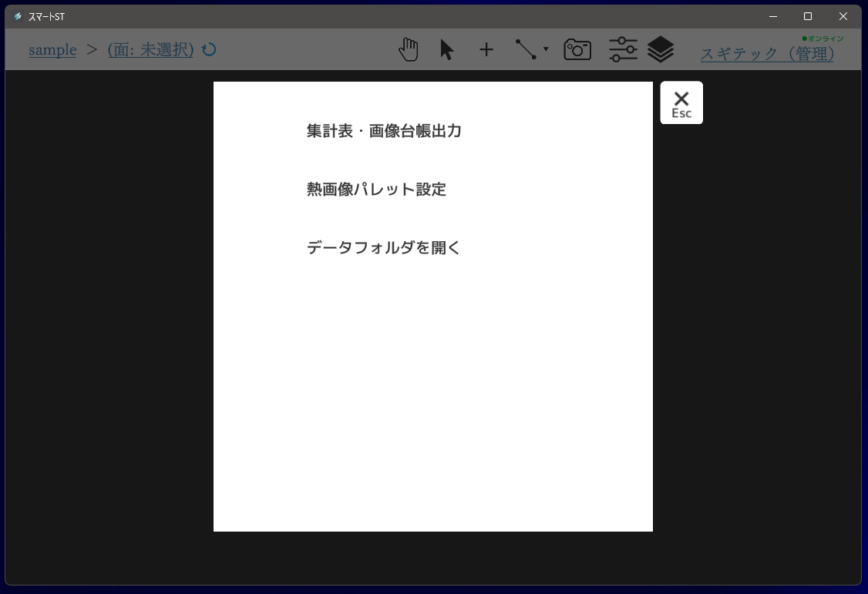Select the arrow pointer tool

point(446,50)
